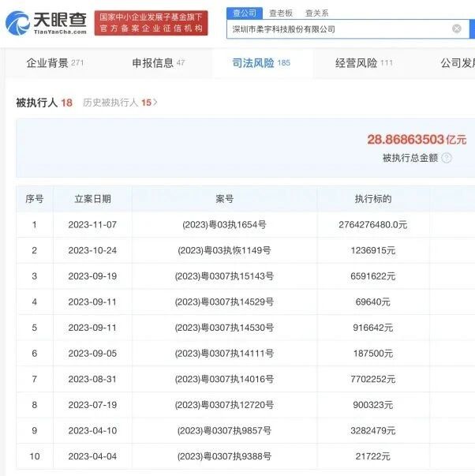The width and height of the screenshot is (475, 476).
Task: Click the date 2023-09-19
Action: 92,276
